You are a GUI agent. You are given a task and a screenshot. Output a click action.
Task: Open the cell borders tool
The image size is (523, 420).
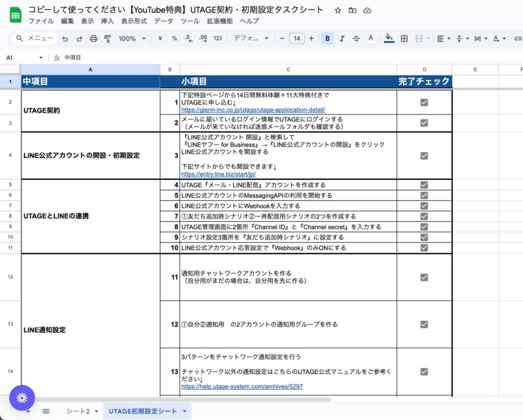tap(404, 38)
